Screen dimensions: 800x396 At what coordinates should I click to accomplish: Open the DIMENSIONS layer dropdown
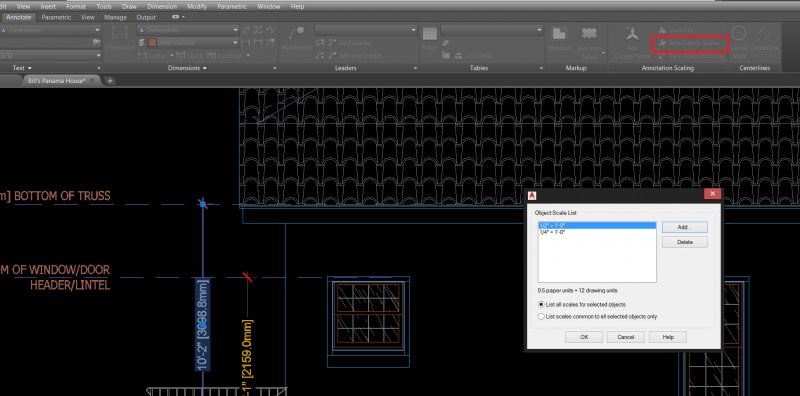[x=236, y=43]
